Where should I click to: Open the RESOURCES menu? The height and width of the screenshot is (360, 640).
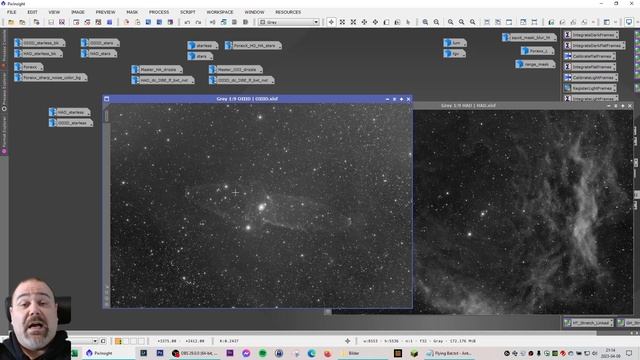(288, 12)
